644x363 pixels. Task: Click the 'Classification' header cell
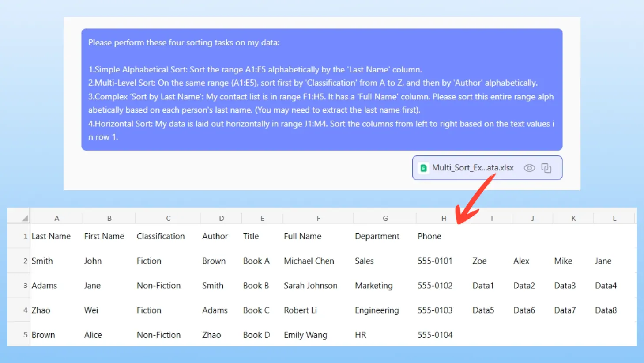[161, 237]
